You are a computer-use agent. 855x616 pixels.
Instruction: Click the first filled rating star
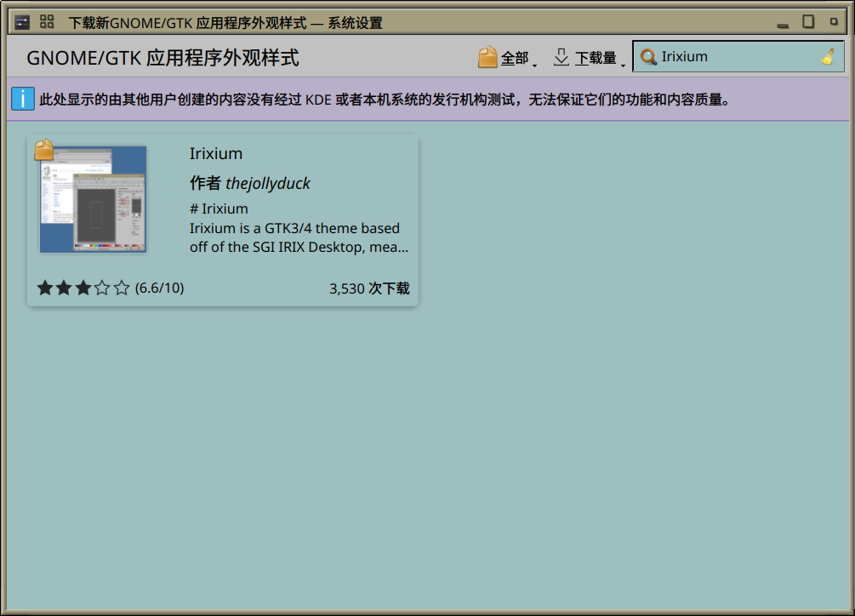45,288
